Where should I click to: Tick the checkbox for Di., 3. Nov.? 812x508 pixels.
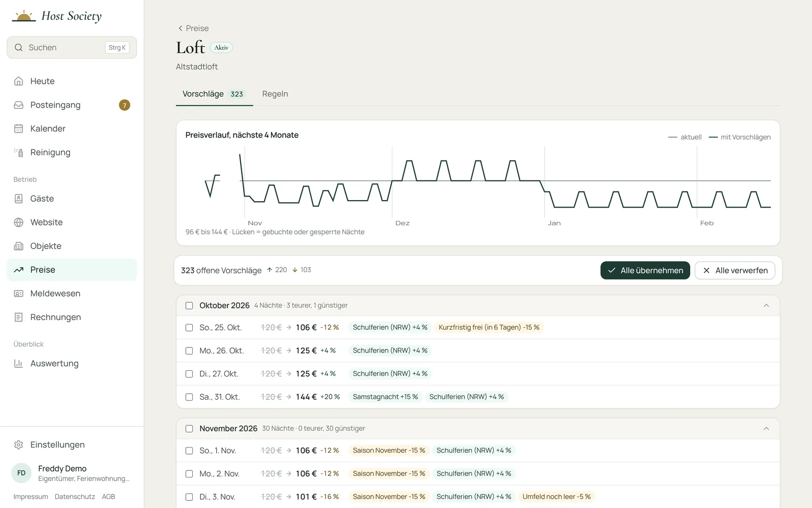[x=189, y=497]
